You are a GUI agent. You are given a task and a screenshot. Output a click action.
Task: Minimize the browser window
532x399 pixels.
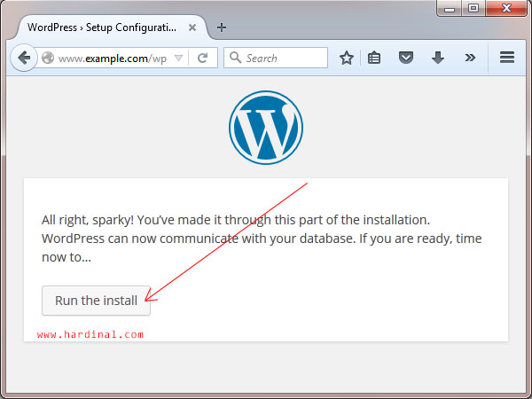click(450, 8)
